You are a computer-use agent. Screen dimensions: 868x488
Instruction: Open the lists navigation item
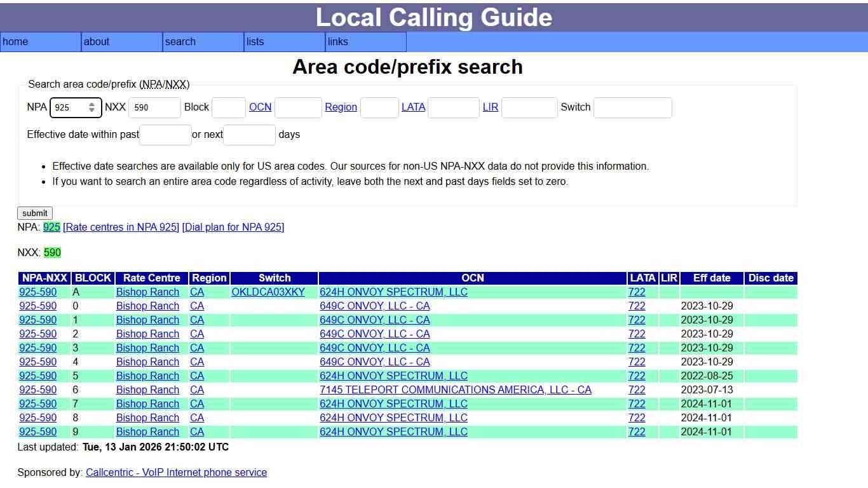pos(254,42)
